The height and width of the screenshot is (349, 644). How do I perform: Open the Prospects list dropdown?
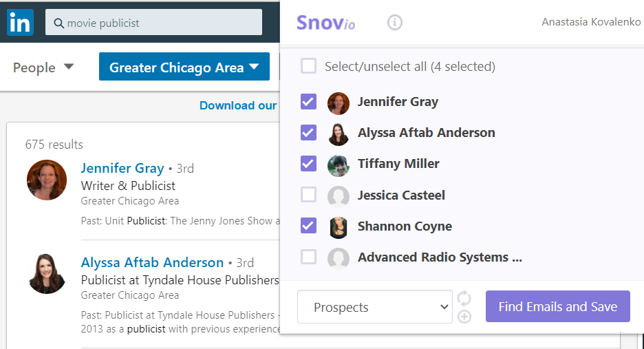374,307
